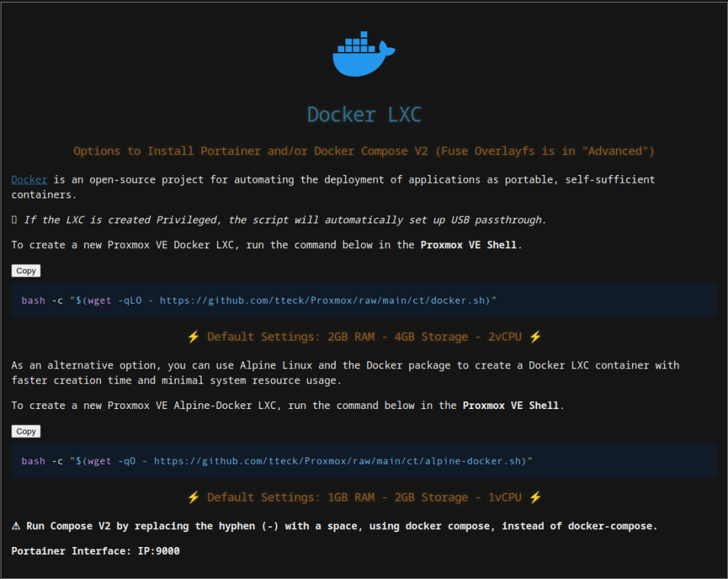The width and height of the screenshot is (728, 579).
Task: Click the lightning icon before 1GB RAM settings
Action: pyautogui.click(x=193, y=497)
